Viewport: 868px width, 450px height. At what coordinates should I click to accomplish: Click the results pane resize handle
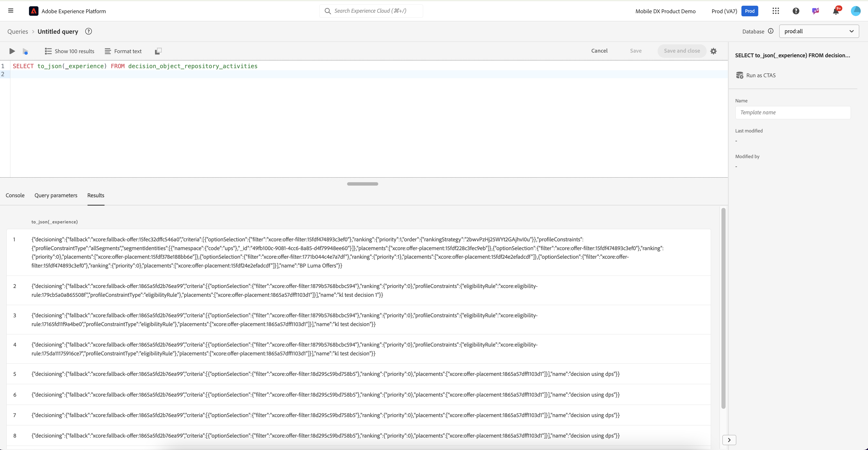click(362, 184)
